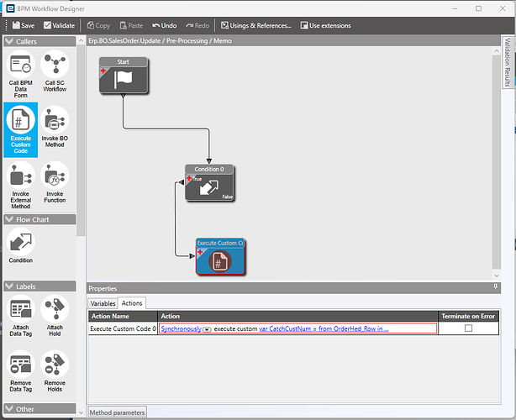Collapse the Labels section
Screen dimensions: 516x420
point(9,286)
